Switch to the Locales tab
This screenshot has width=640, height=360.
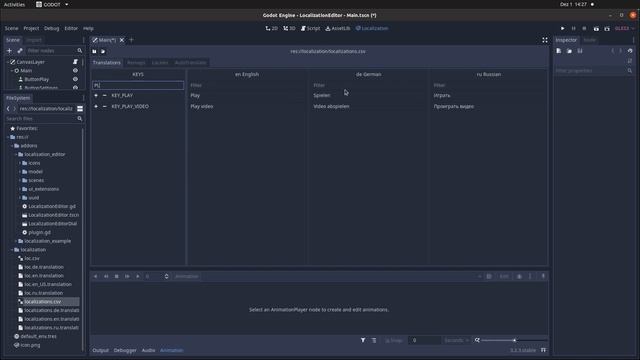tap(160, 62)
